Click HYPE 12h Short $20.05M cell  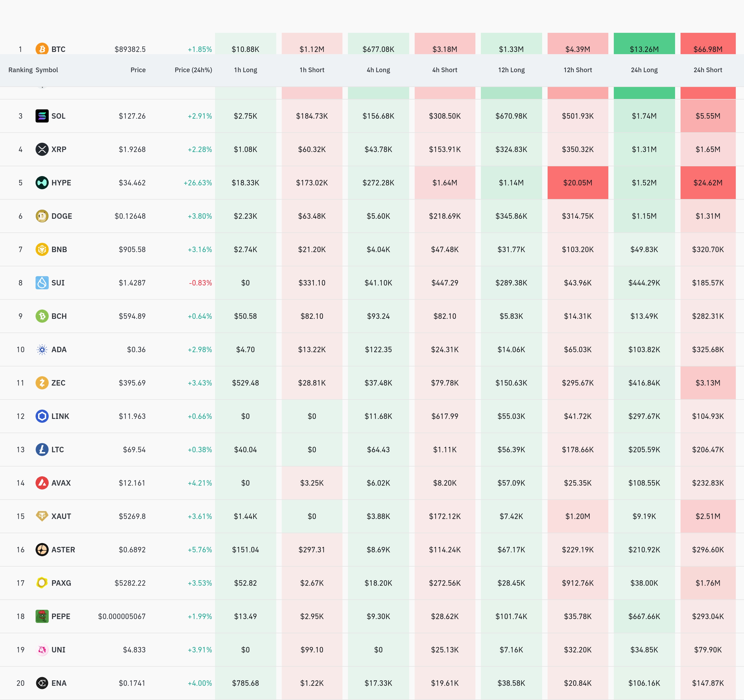pos(577,183)
